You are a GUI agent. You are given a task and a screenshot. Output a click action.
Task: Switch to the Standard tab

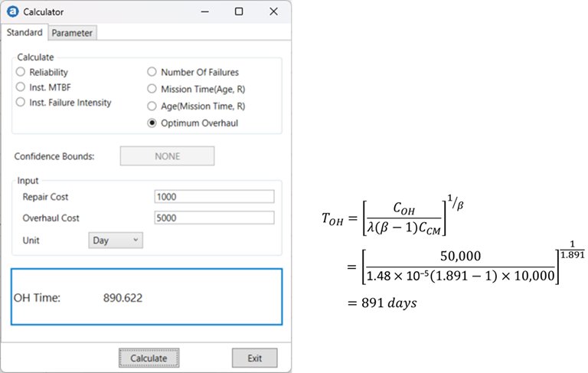[x=24, y=33]
